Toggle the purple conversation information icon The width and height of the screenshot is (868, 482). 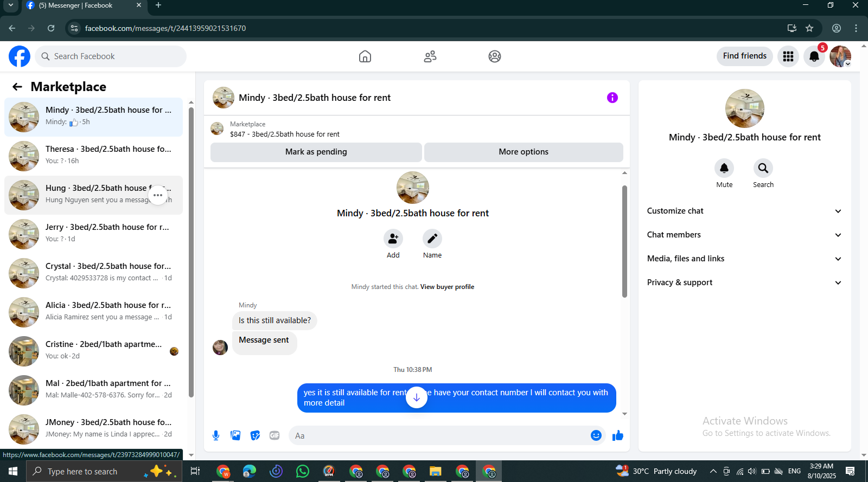pos(612,98)
